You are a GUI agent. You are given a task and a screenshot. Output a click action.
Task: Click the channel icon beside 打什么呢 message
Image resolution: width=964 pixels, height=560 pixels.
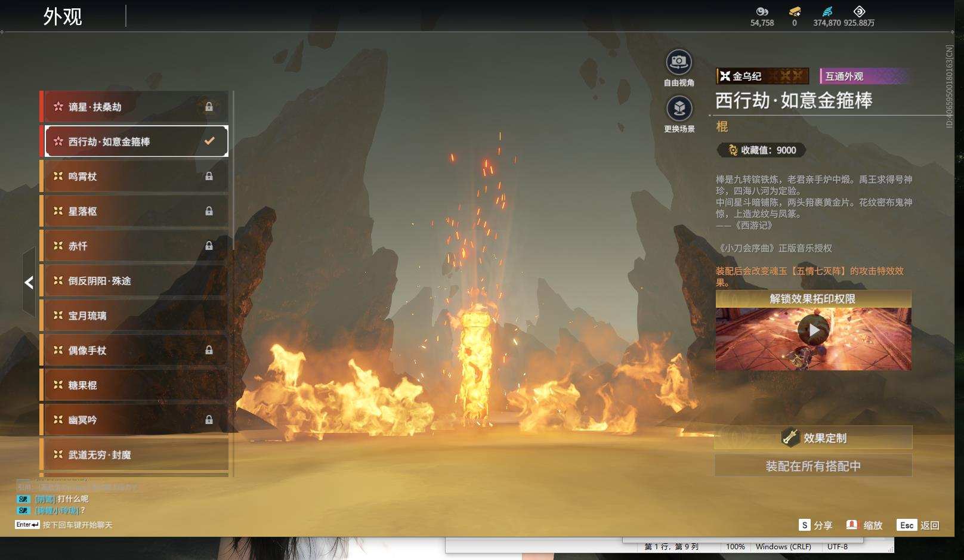tap(23, 499)
